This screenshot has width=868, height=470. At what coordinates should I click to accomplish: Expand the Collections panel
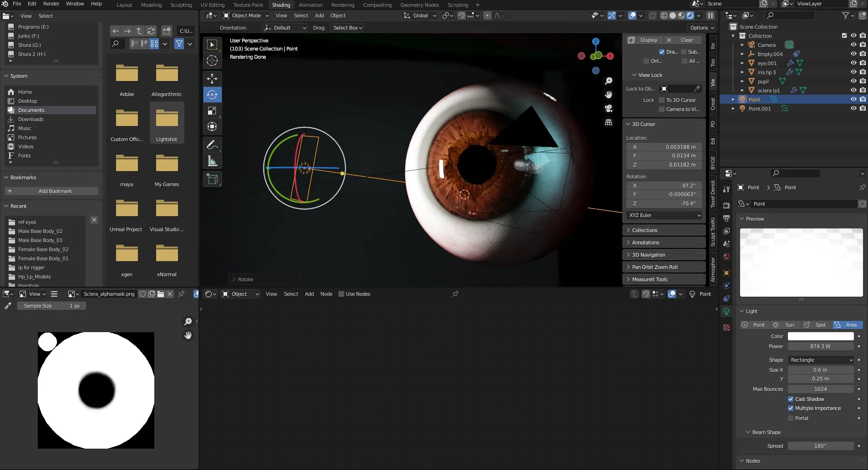[x=645, y=230]
